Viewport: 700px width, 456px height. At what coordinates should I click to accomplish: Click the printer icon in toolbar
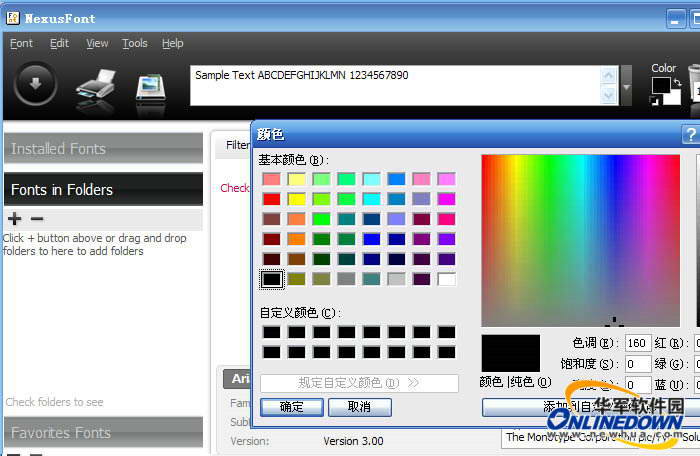click(96, 85)
